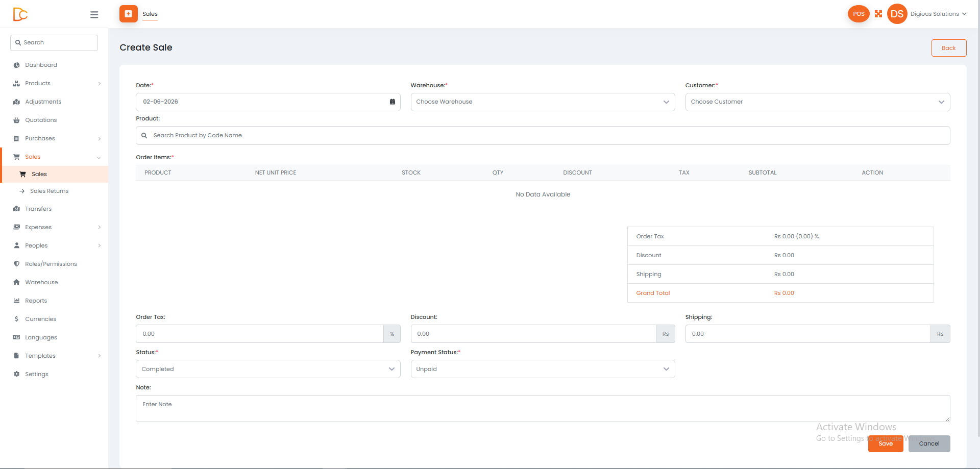Open the Choose Customer dropdown
The image size is (980, 469).
[818, 102]
